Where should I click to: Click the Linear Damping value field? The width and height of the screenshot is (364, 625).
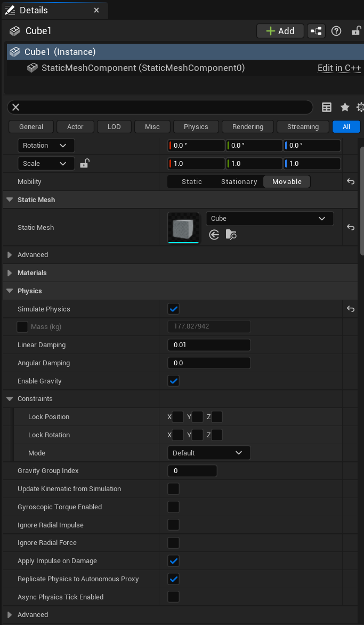click(x=209, y=345)
